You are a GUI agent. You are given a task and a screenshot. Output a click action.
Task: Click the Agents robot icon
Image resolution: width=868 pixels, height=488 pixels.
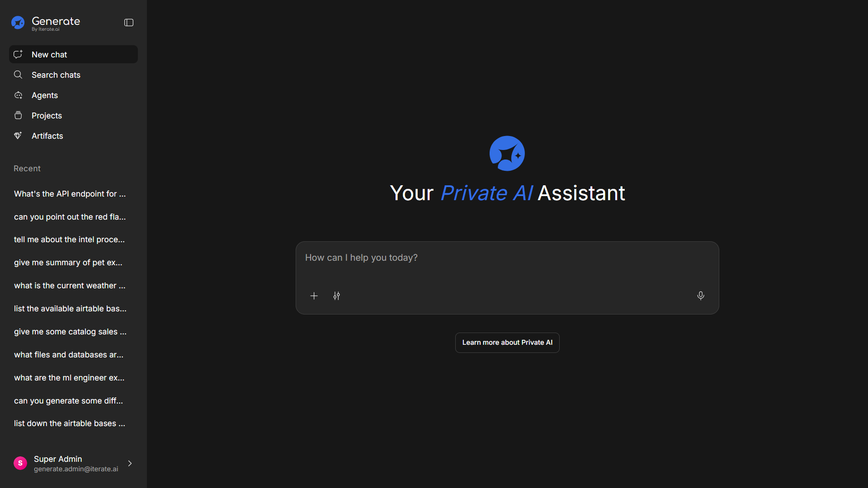18,95
